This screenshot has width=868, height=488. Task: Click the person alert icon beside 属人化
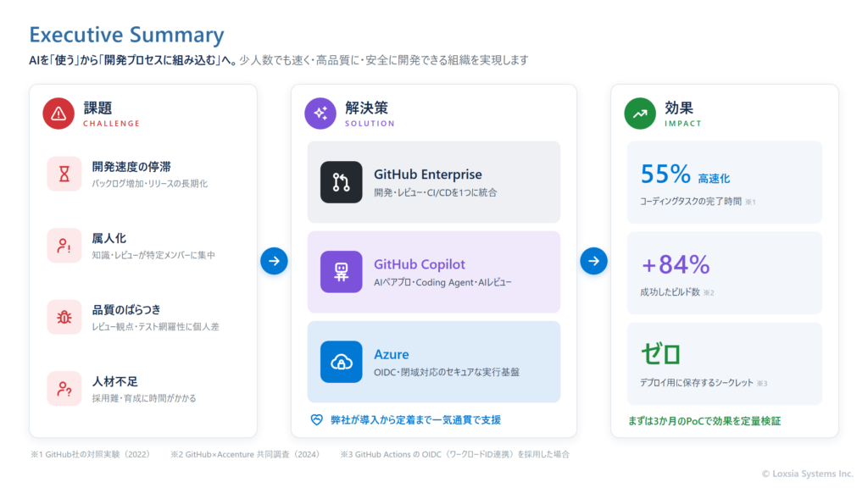click(64, 245)
